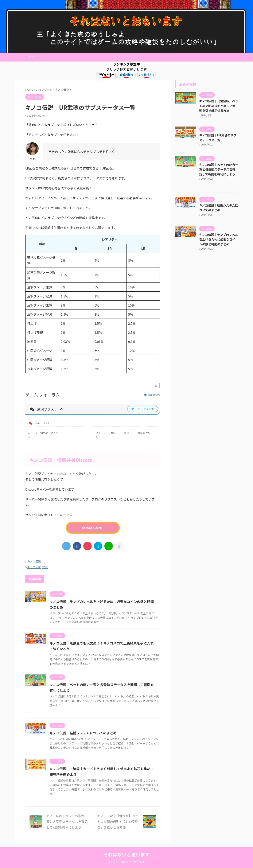
Task: Share via the cyan-blue round button
Action: pos(98,546)
